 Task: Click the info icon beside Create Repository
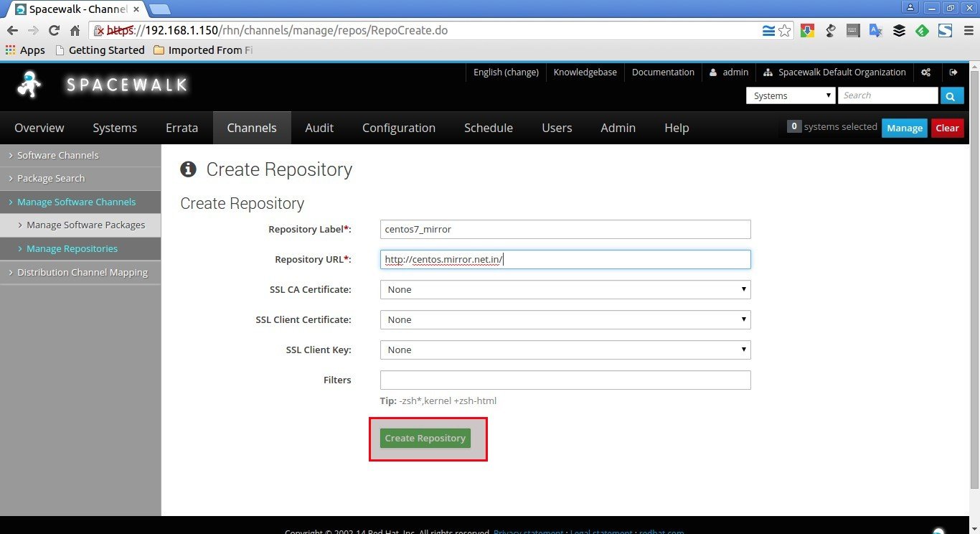[188, 169]
